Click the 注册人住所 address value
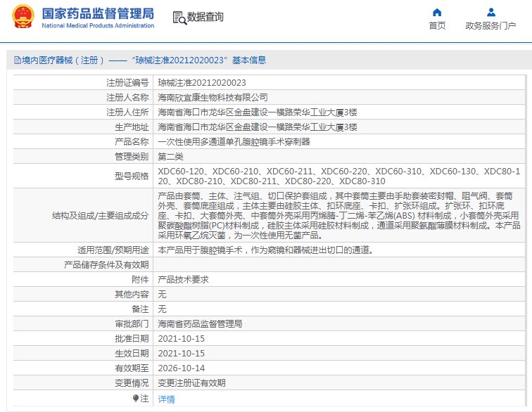This screenshot has height=412, width=532. pos(257,112)
